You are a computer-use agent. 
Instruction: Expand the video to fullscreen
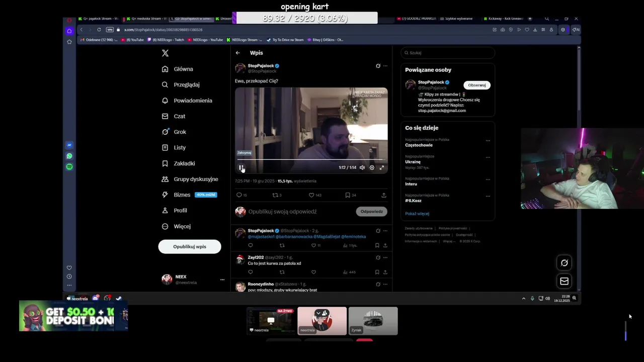click(x=381, y=167)
